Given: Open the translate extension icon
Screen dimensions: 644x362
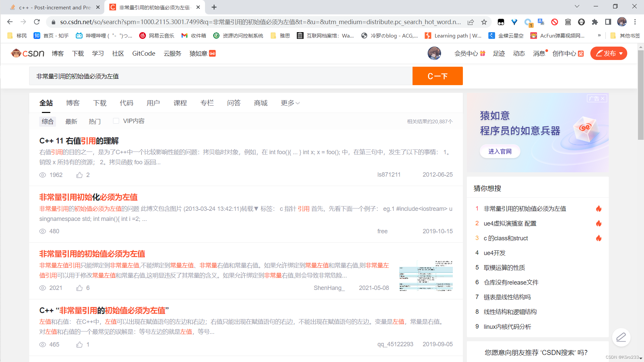Looking at the screenshot, I should (x=541, y=22).
